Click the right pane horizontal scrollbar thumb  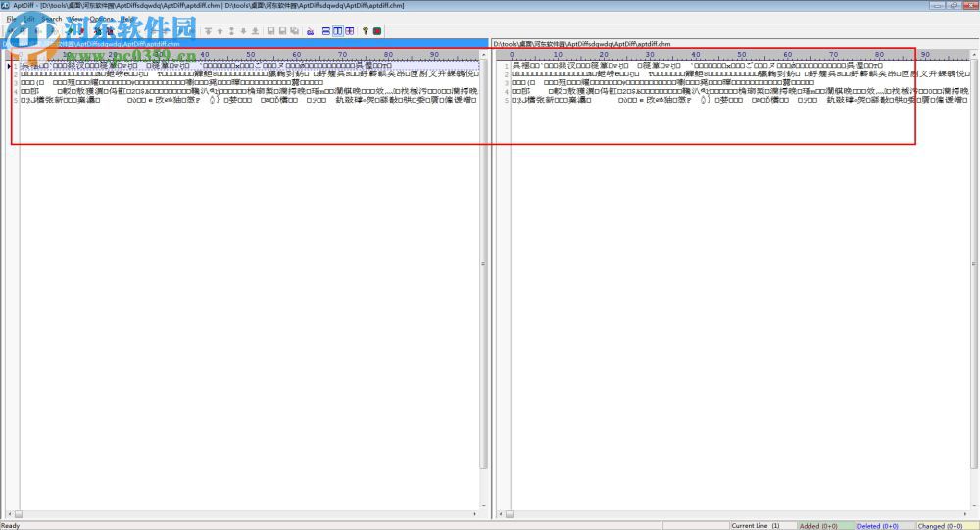pyautogui.click(x=510, y=514)
